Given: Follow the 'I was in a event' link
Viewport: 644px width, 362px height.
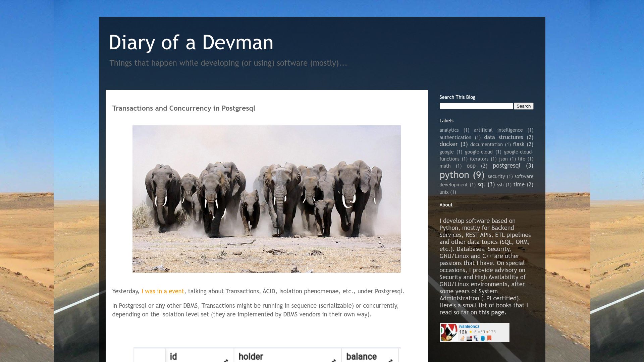Looking at the screenshot, I should (x=163, y=291).
